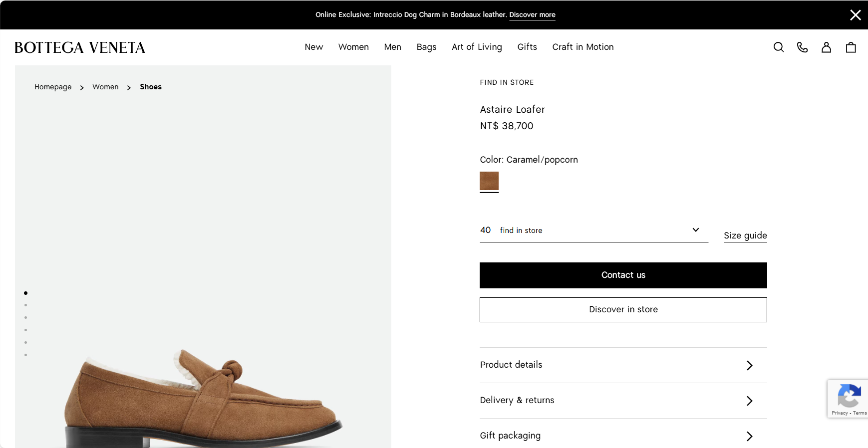Open the Size guide link
Image resolution: width=868 pixels, height=448 pixels.
point(745,235)
